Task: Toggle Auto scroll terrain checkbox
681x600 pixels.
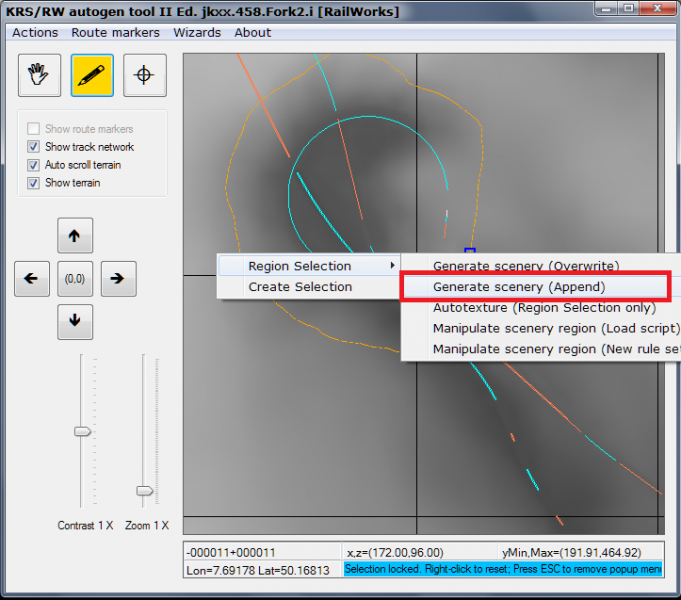Action: [33, 165]
